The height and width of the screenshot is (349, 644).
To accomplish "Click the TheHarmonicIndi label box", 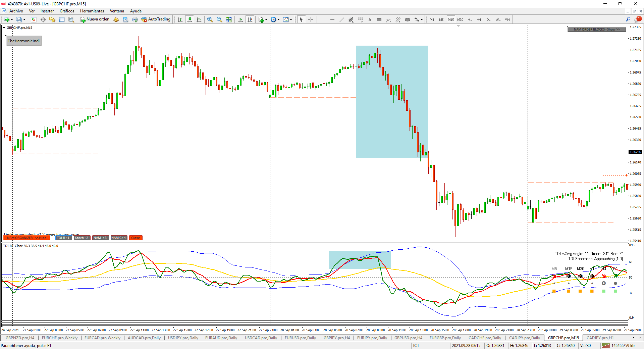I will point(24,41).
